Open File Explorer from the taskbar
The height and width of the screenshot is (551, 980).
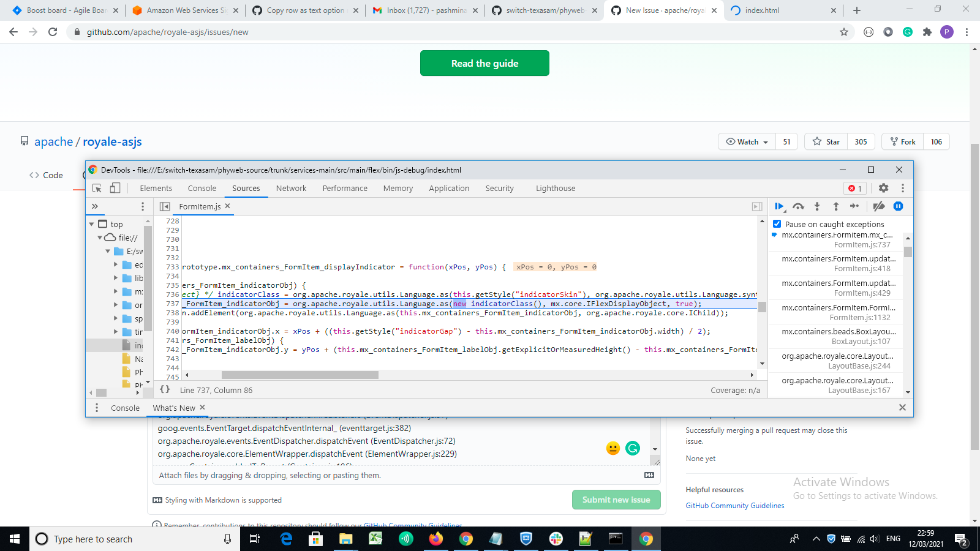pyautogui.click(x=345, y=539)
